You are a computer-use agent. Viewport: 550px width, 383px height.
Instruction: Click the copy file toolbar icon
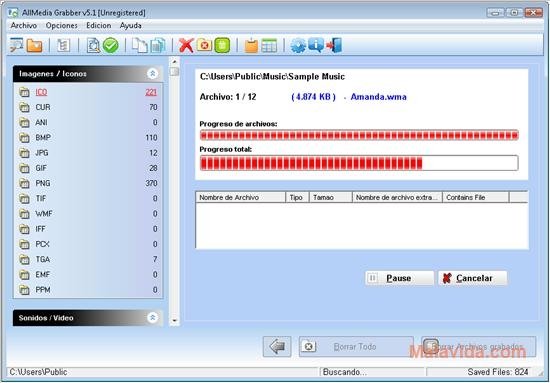point(140,46)
